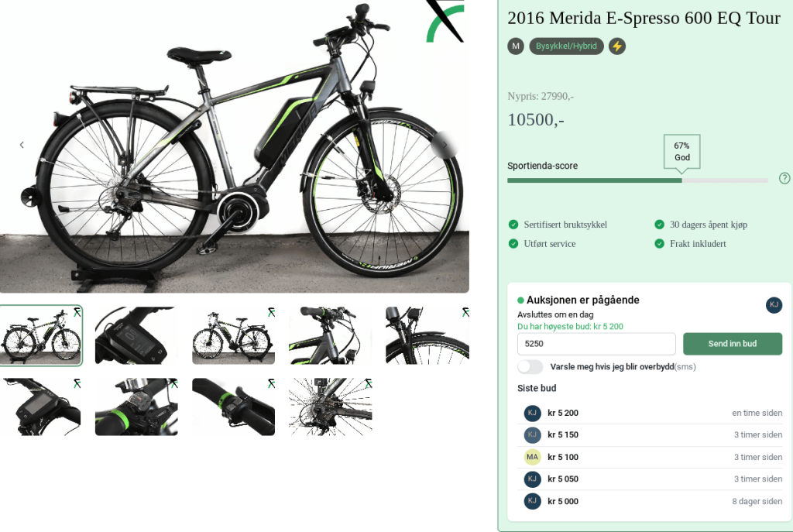Screen dimensions: 793x532
Task: Click the MA bidder avatar in bid list
Action: tap(532, 457)
